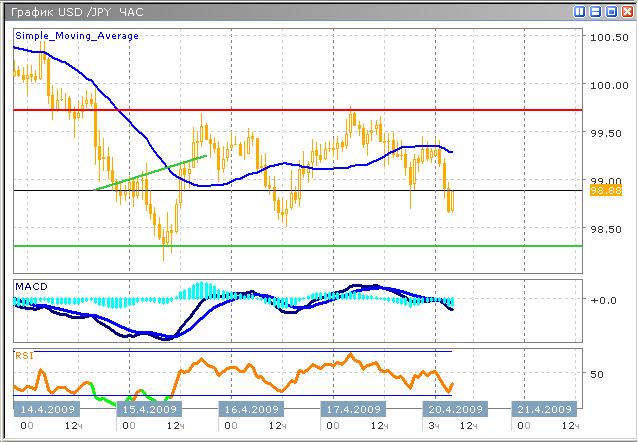Click the RSI indicator label
The height and width of the screenshot is (442, 638).
tap(23, 354)
